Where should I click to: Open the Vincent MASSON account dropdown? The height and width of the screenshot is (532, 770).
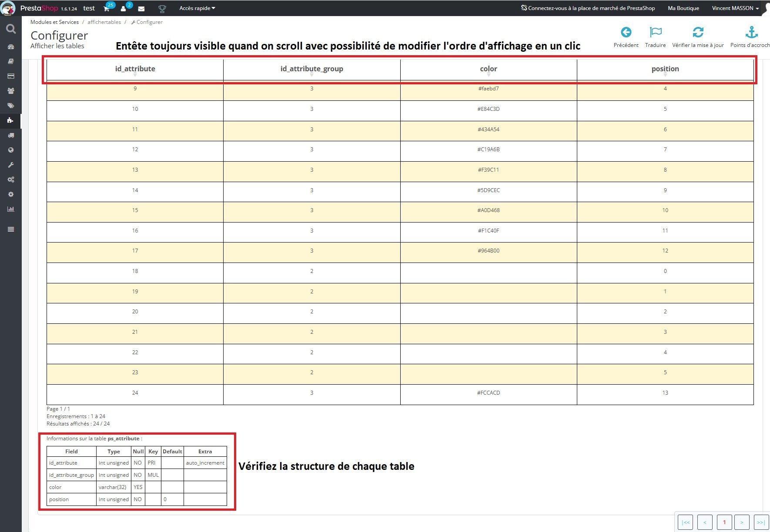pyautogui.click(x=735, y=8)
